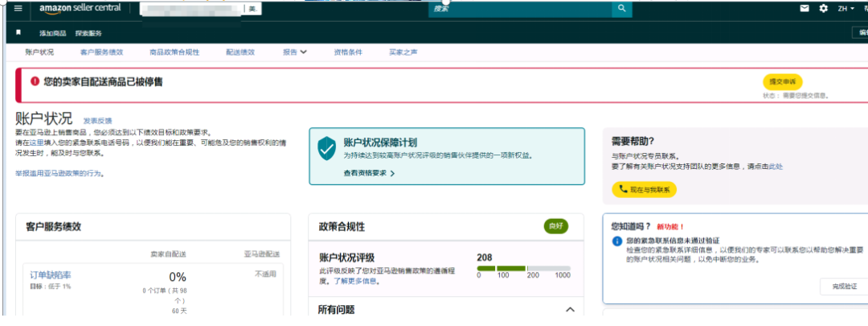Image resolution: width=868 pixels, height=326 pixels.
Task: Click 添加商品 in the favorites bar
Action: [x=52, y=33]
